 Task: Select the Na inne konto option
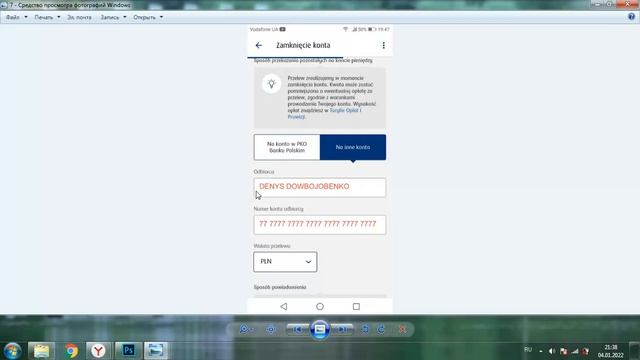353,147
